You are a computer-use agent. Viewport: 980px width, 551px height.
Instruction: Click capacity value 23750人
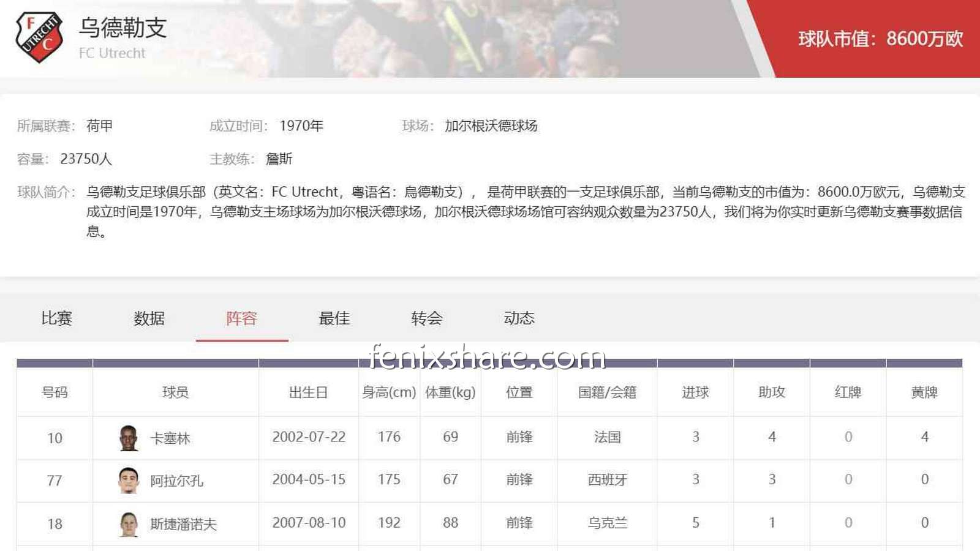[x=86, y=159]
